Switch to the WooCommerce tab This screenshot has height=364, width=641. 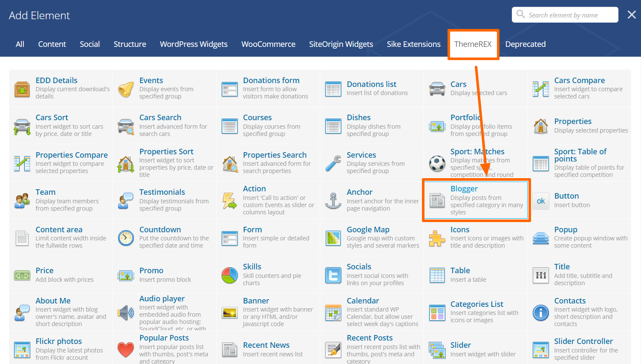point(268,44)
